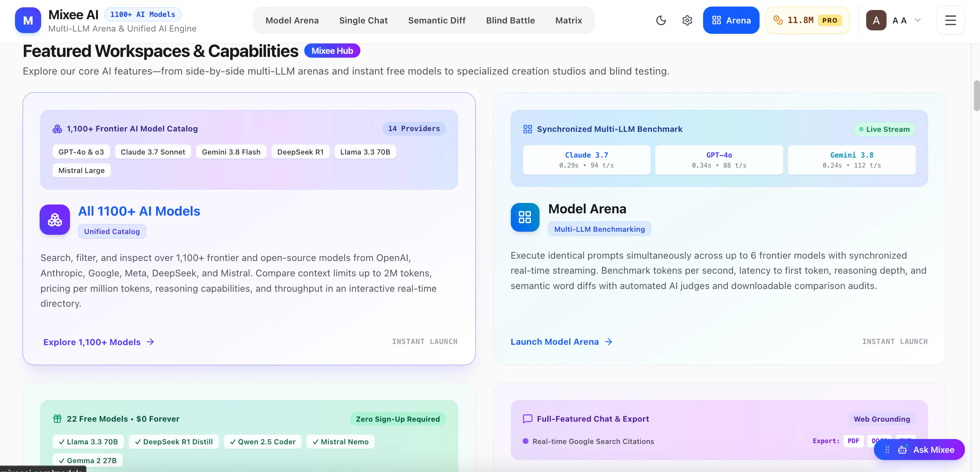Click the All 1100+ AI Models heading link

coord(139,211)
